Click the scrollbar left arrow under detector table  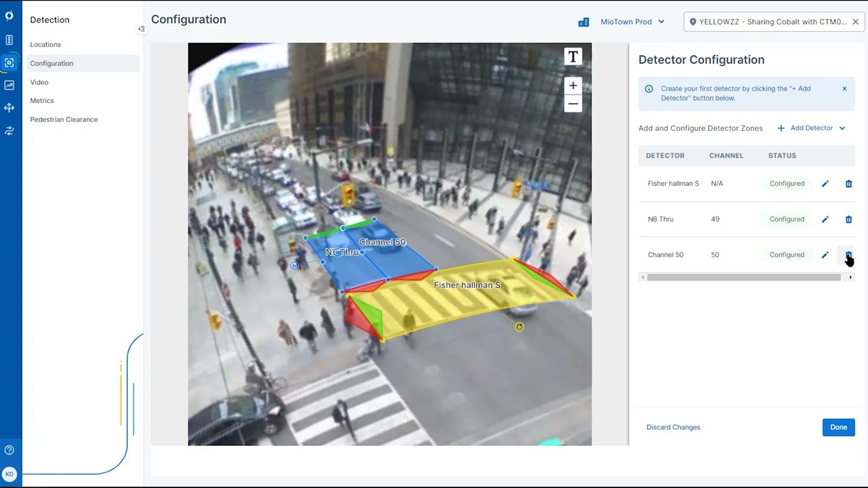[642, 277]
